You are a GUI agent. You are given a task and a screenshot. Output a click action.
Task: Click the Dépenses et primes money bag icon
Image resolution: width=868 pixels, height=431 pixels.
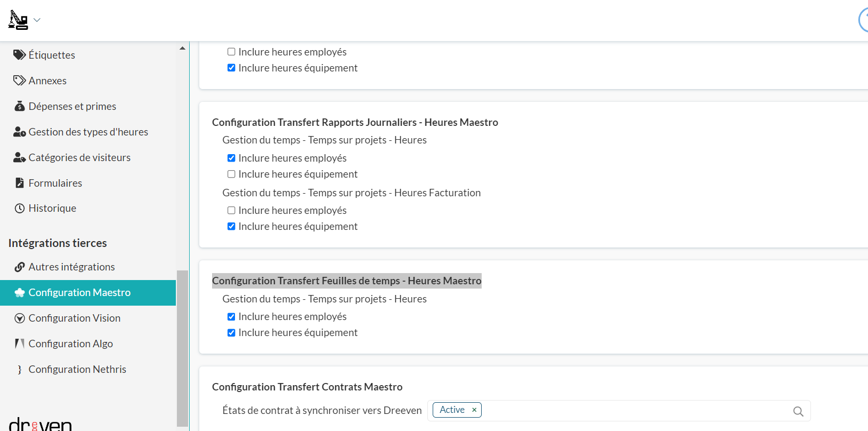coord(20,106)
